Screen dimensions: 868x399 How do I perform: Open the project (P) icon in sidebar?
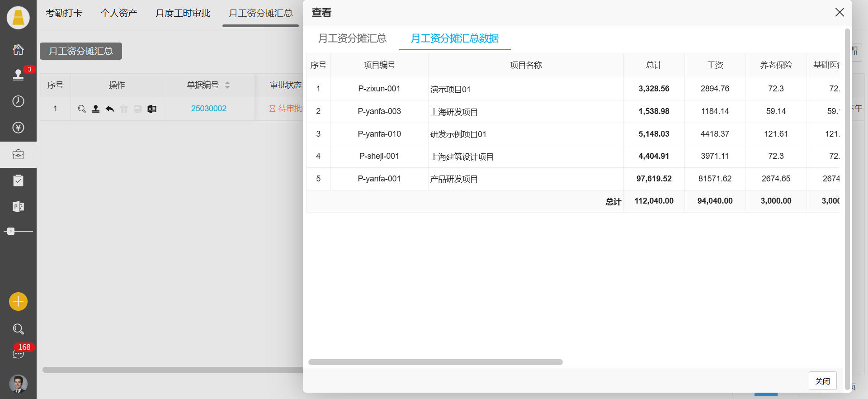[x=18, y=207]
